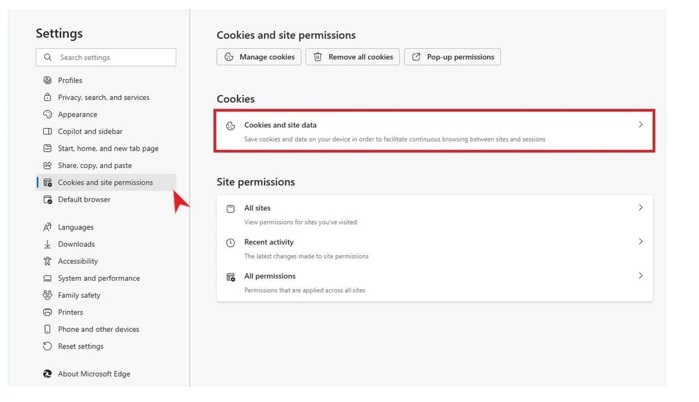
Task: Open Privacy, search, and services menu
Action: point(103,97)
